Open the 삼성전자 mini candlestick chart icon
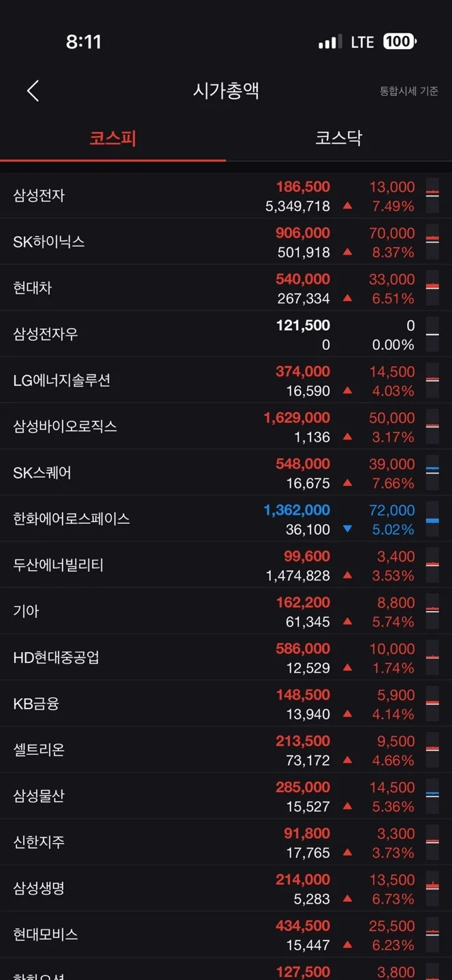The width and height of the screenshot is (452, 980). coord(432,195)
